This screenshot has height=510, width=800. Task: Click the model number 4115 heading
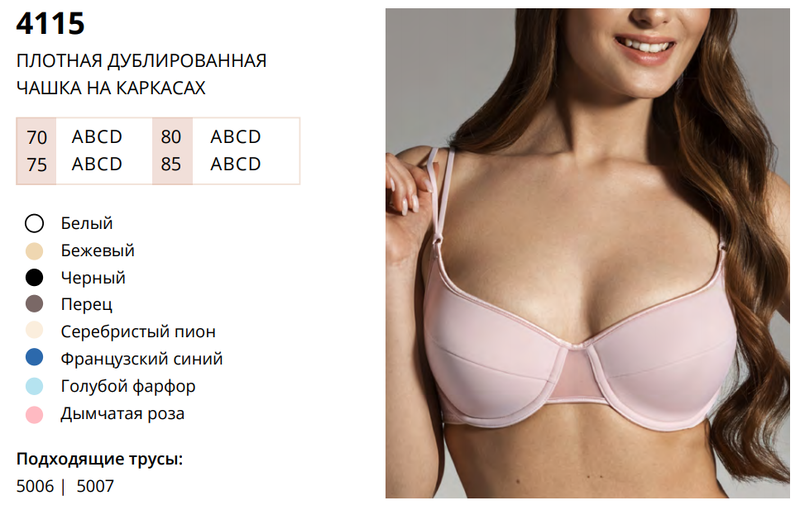pos(51,23)
